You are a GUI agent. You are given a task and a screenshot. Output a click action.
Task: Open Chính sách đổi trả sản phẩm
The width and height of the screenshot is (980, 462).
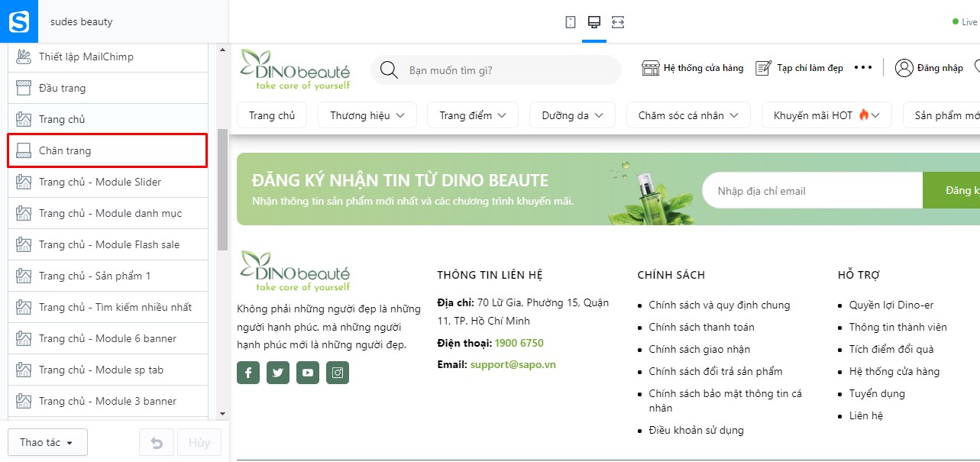coord(716,371)
